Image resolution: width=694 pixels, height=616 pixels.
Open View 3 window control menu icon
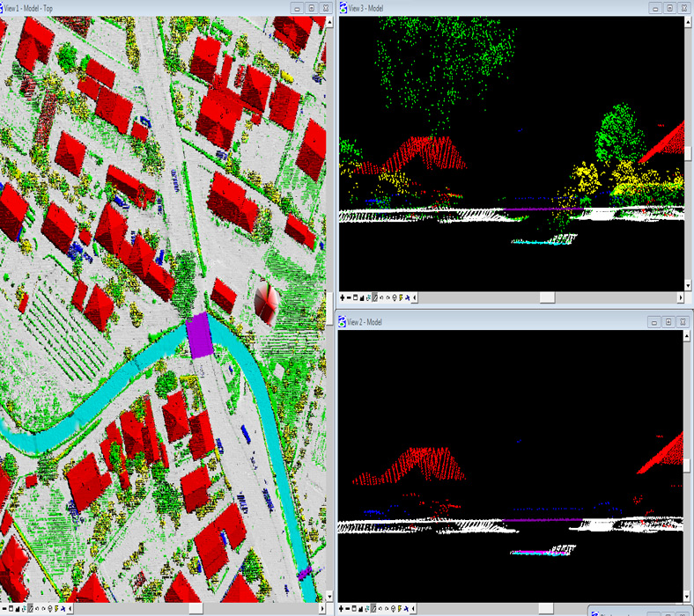[343, 7]
